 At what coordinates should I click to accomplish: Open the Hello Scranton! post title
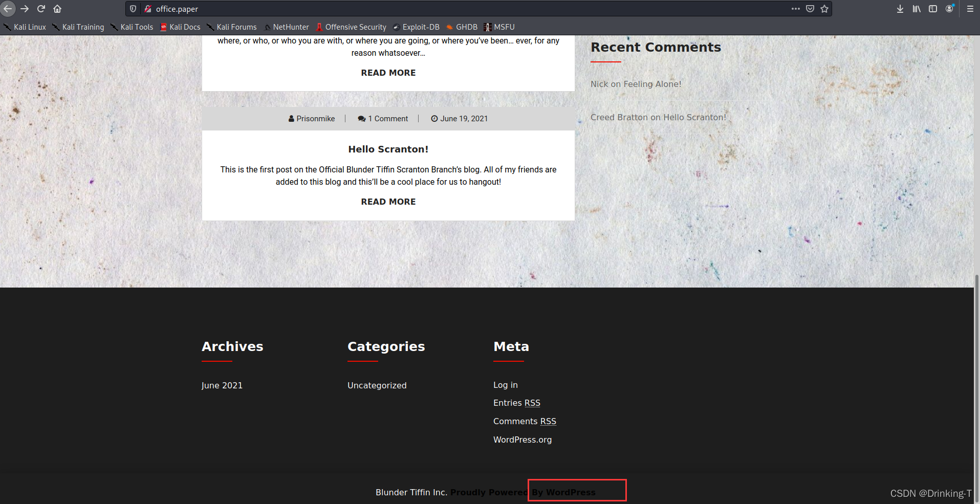click(x=388, y=149)
